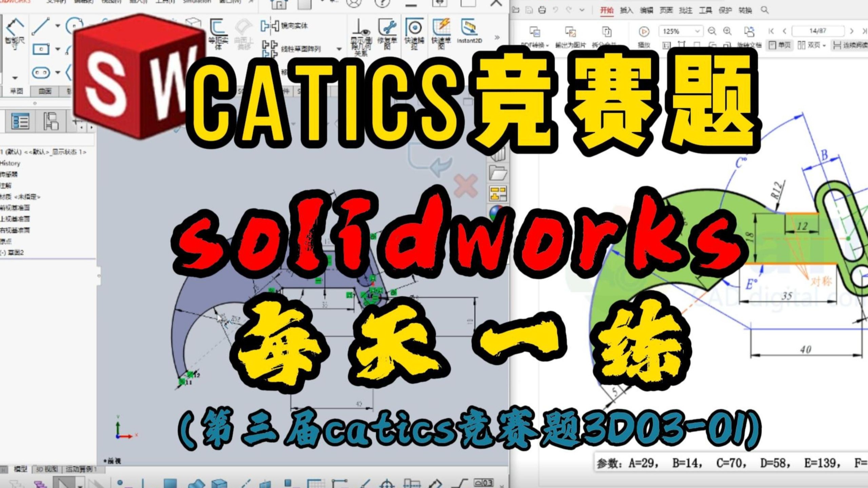Expand the CommandManager overflow chevron
This screenshot has height=488, width=868.
[497, 37]
